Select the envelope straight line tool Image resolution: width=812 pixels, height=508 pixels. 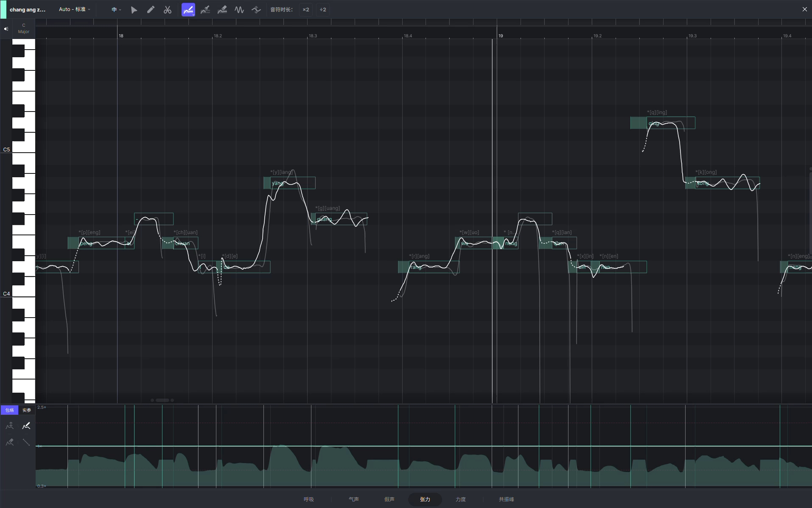[x=26, y=442]
